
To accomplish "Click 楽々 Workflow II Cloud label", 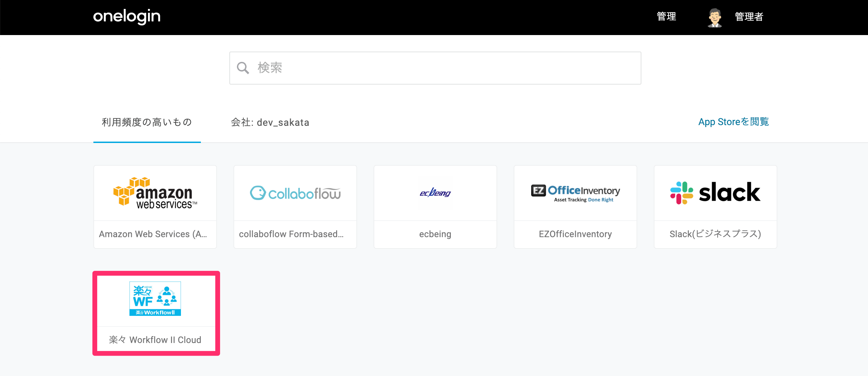I will tap(155, 340).
